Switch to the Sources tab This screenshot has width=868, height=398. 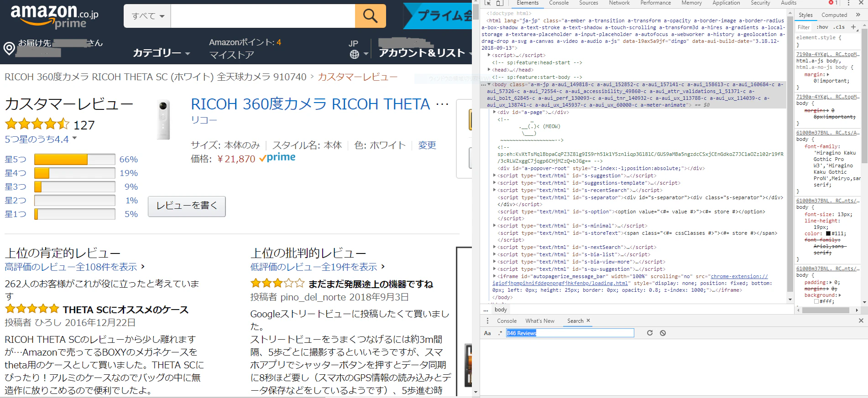[588, 3]
